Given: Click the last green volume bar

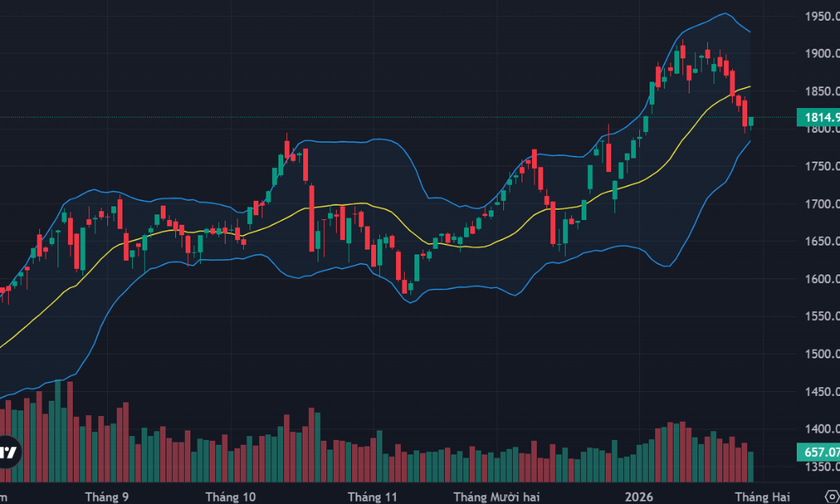Looking at the screenshot, I should pyautogui.click(x=750, y=467).
